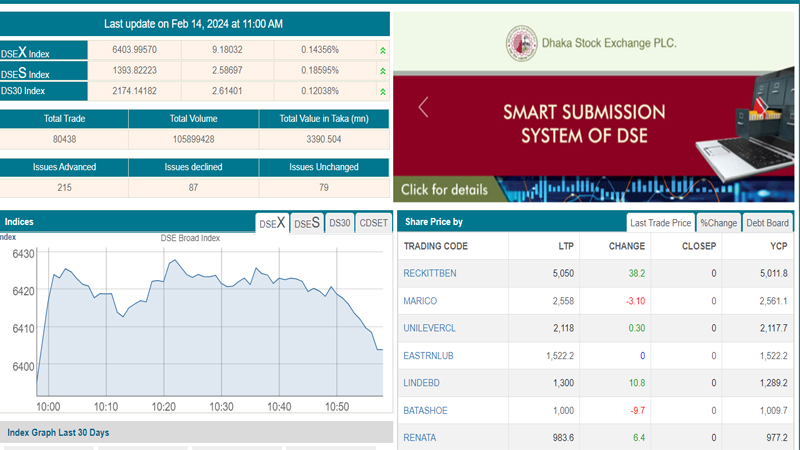Image resolution: width=800 pixels, height=450 pixels.
Task: Open the Debt Board tab
Action: 767,223
